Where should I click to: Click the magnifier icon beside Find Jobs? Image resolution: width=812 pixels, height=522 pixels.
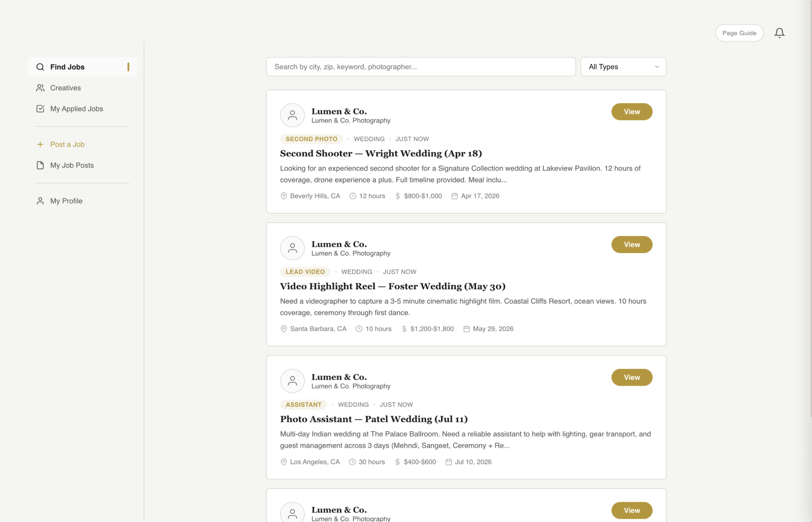pos(40,67)
